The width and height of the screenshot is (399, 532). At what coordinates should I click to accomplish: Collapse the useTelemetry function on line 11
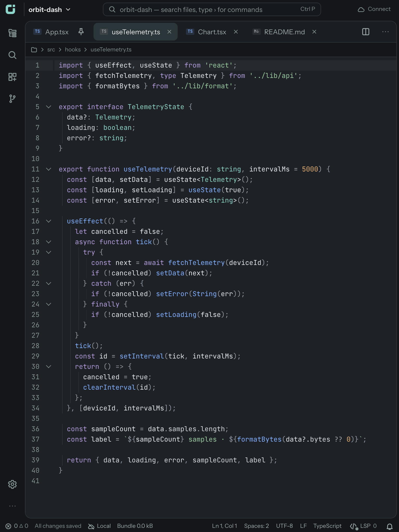point(49,169)
